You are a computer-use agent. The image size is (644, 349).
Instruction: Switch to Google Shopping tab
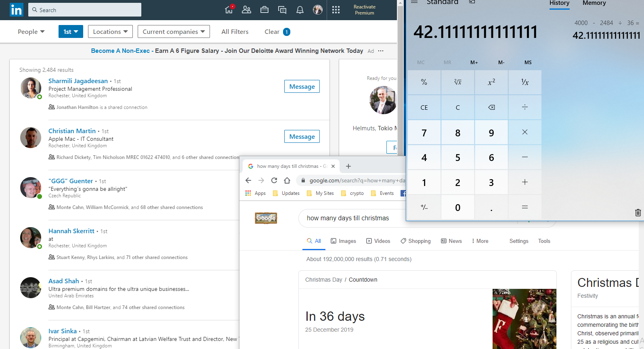(415, 241)
